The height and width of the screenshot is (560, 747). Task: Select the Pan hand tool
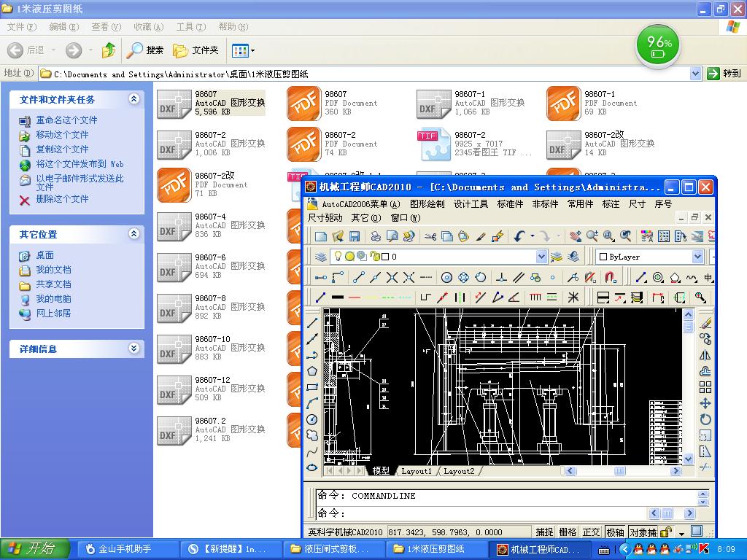click(576, 236)
